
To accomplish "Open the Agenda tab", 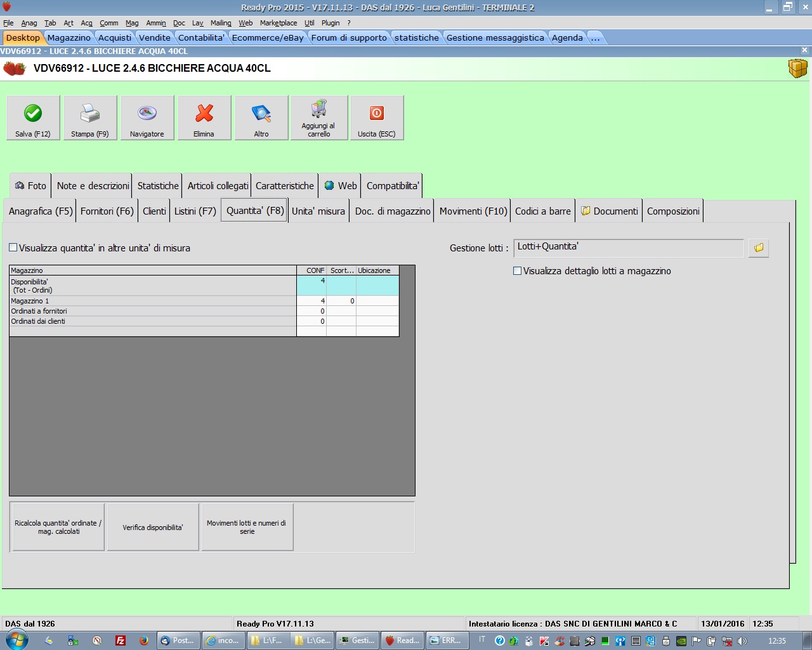I will click(567, 37).
